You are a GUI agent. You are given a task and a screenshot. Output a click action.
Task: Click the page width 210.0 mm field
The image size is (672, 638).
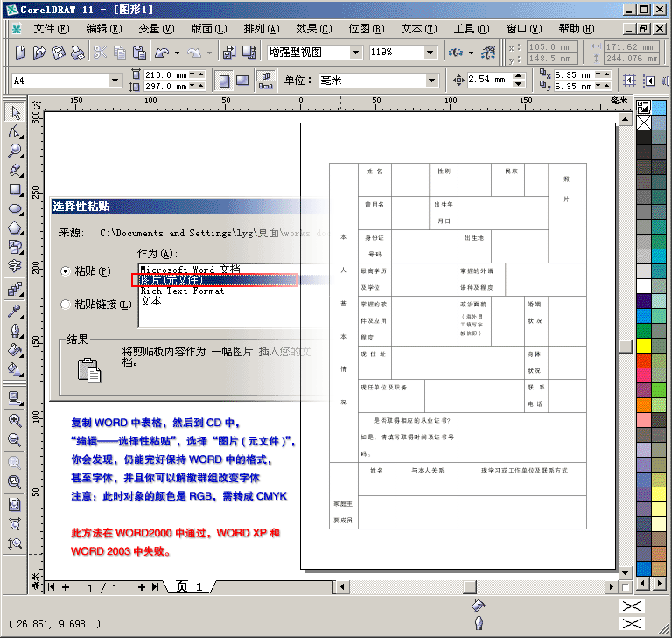pyautogui.click(x=166, y=75)
